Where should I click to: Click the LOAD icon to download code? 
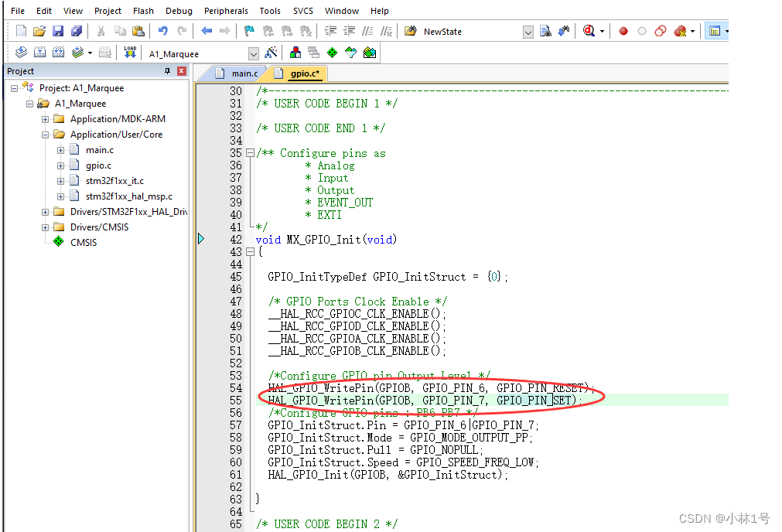point(129,52)
